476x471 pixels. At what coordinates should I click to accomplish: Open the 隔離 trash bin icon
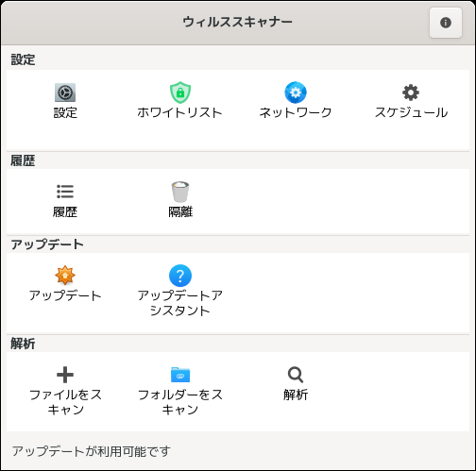[180, 192]
